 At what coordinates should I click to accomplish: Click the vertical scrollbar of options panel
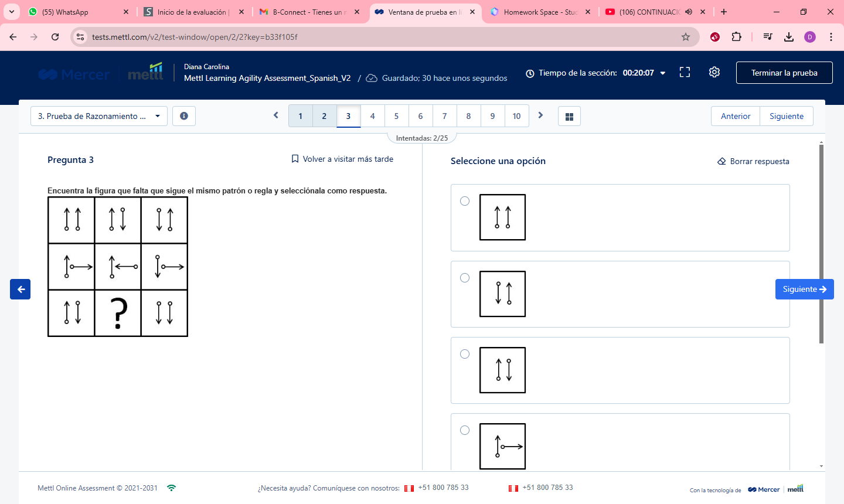tap(821, 243)
